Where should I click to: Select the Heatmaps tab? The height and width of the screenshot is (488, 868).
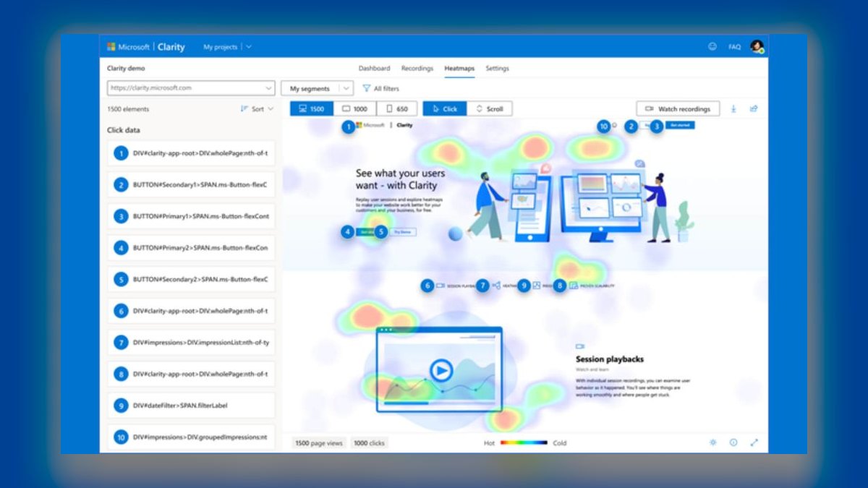pos(459,69)
